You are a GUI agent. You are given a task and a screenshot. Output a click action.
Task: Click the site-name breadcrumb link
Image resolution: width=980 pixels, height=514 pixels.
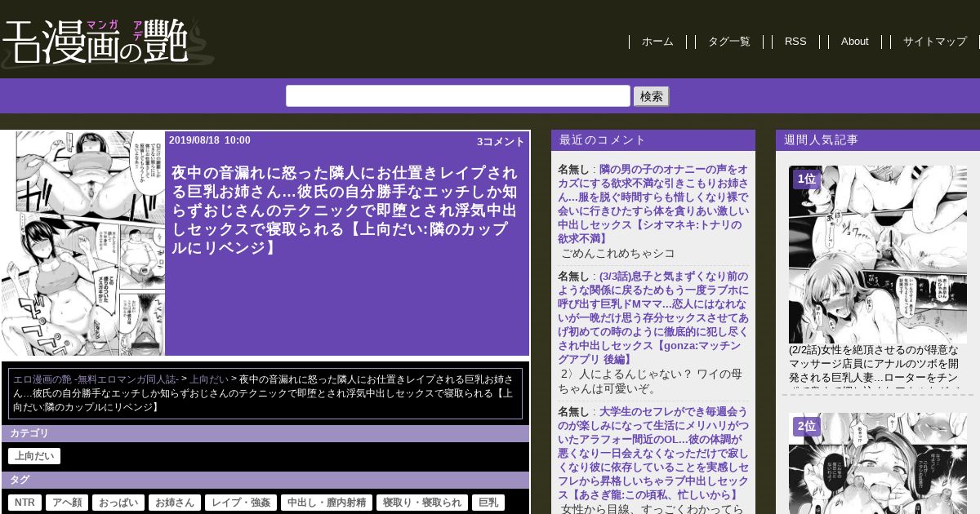pos(96,379)
